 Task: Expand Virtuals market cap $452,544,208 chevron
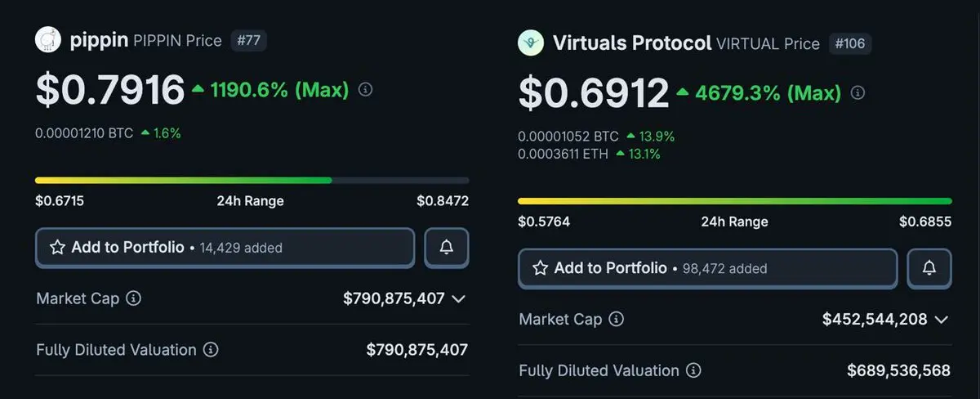point(942,320)
